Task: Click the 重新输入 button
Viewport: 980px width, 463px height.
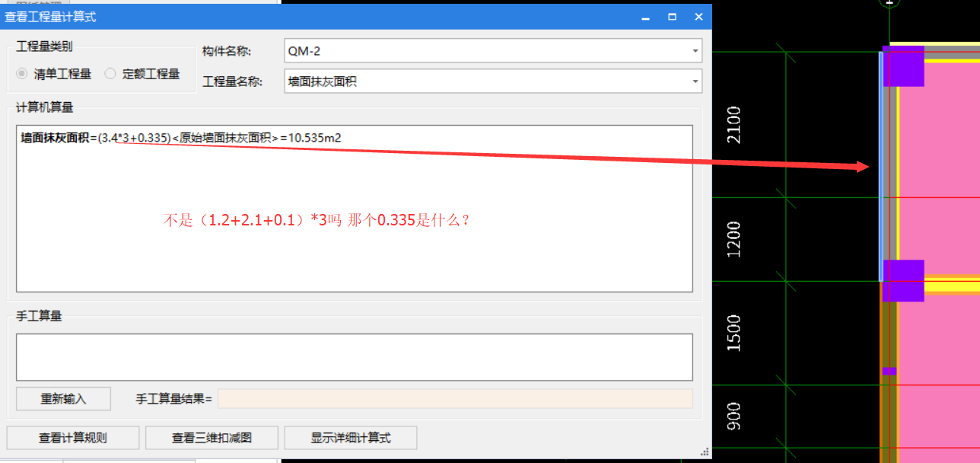Action: point(63,398)
